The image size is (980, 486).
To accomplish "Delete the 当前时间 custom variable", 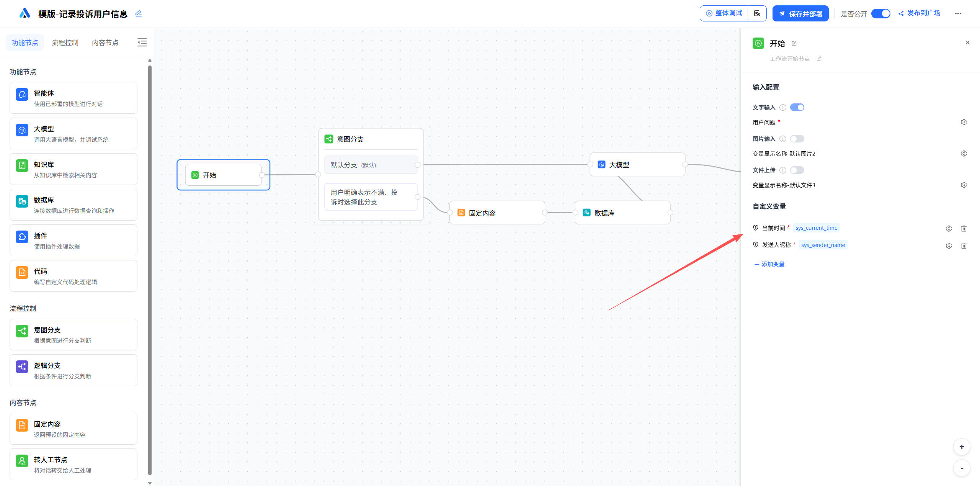I will [964, 228].
